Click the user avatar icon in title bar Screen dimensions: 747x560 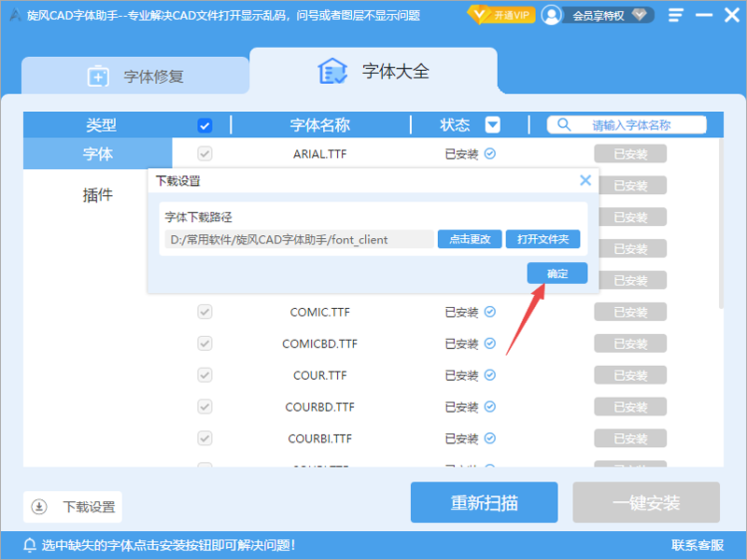click(551, 14)
